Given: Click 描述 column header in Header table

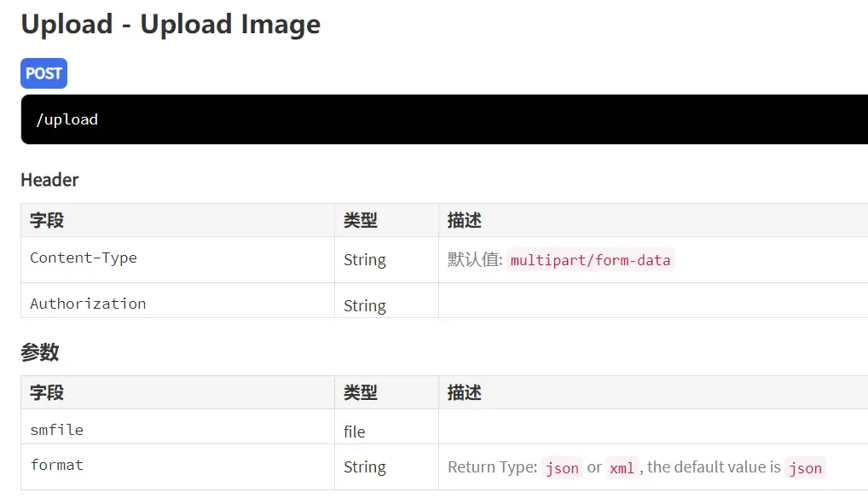Looking at the screenshot, I should 465,221.
